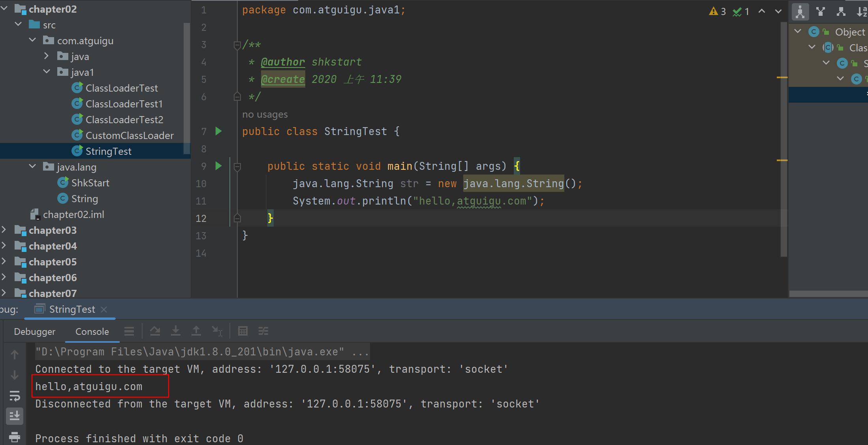This screenshot has width=868, height=445.
Task: Click Evaluate Expression calculator icon
Action: (x=243, y=331)
